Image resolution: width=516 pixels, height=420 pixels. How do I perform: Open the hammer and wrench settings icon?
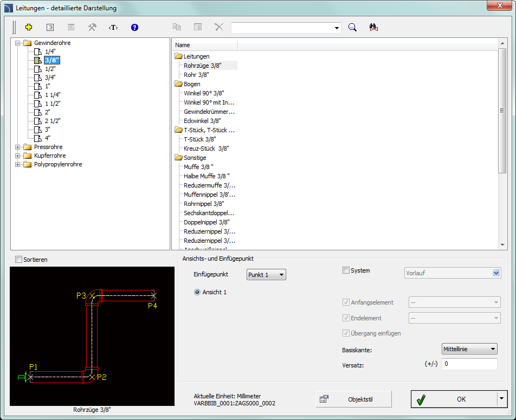(92, 27)
